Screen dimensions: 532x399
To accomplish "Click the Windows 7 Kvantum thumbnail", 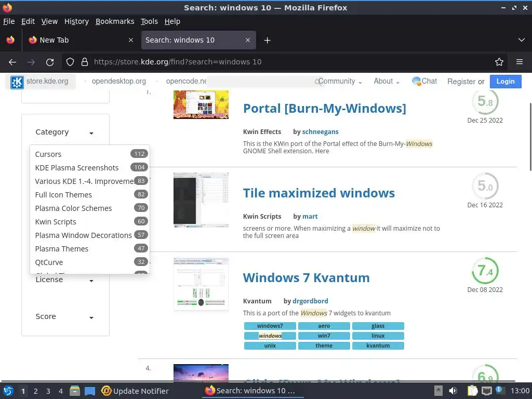I will pyautogui.click(x=201, y=284).
